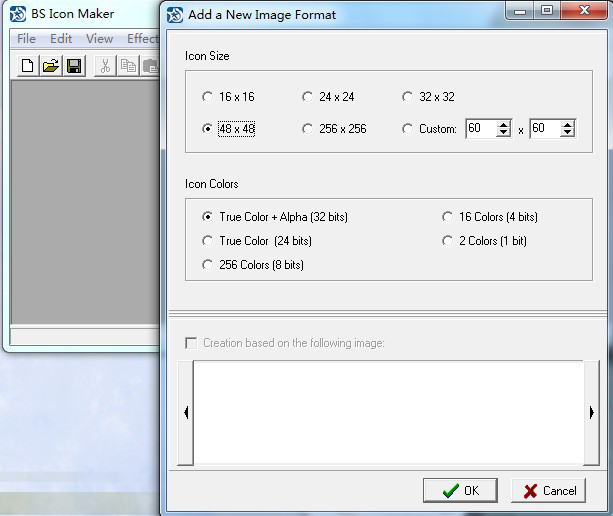The height and width of the screenshot is (516, 613).
Task: Close the Add a New Image Format dialog
Action: click(584, 11)
